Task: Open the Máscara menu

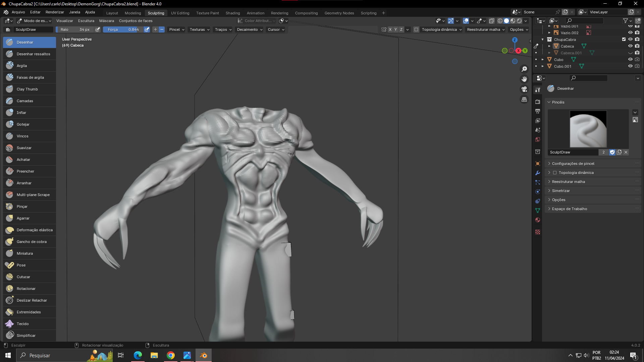Action: coord(106,21)
